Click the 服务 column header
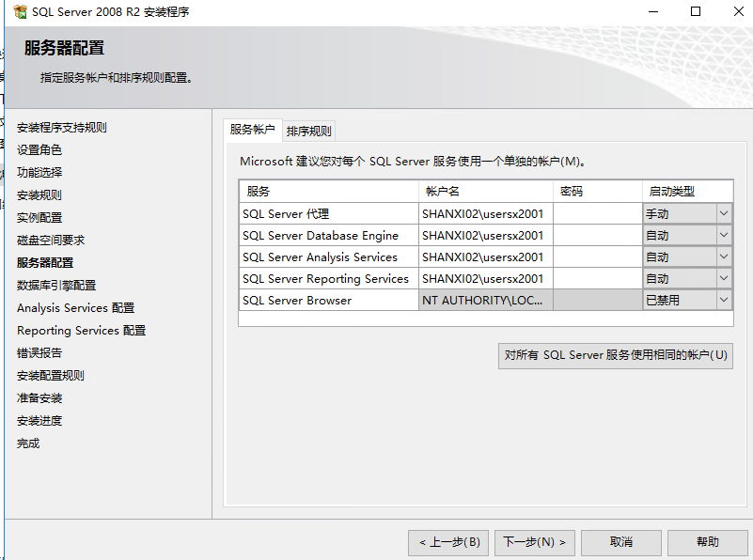Screen dimensions: 753x560 click(x=329, y=192)
